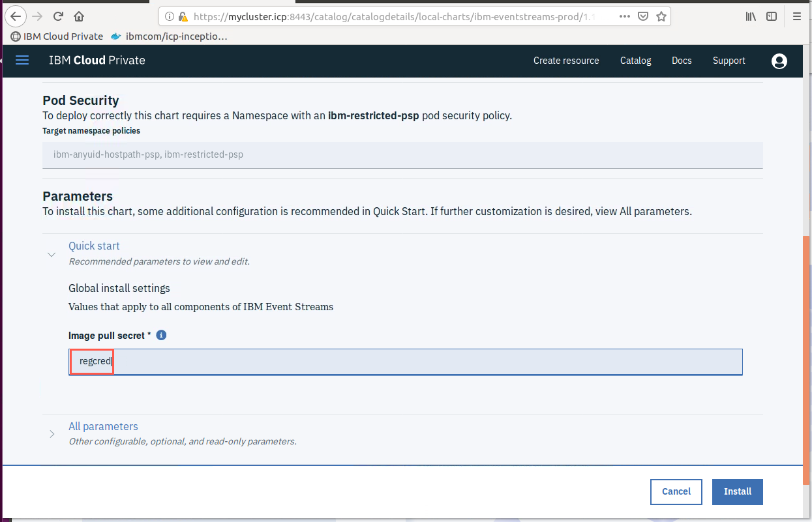Open the Firefox hamburger menu
The height and width of the screenshot is (522, 812).
[797, 16]
